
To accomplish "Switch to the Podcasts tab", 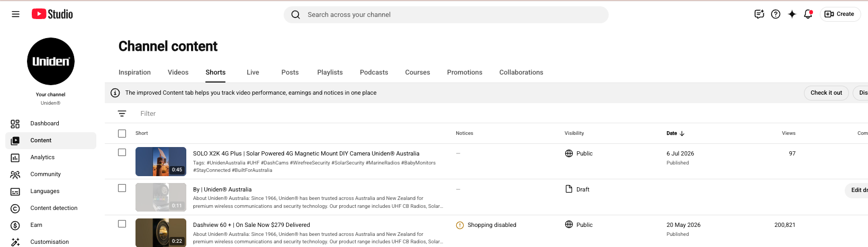I will point(374,72).
